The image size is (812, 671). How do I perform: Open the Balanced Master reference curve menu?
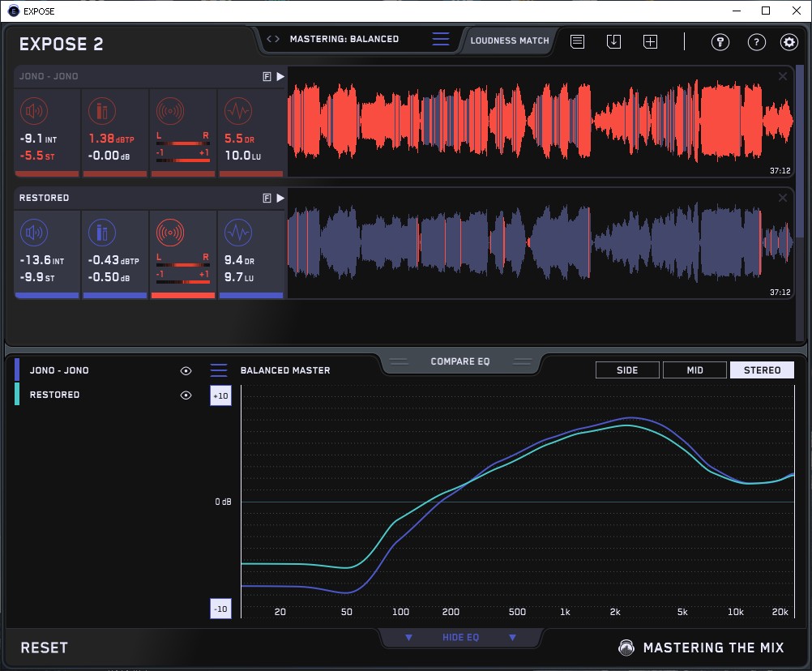click(x=219, y=370)
